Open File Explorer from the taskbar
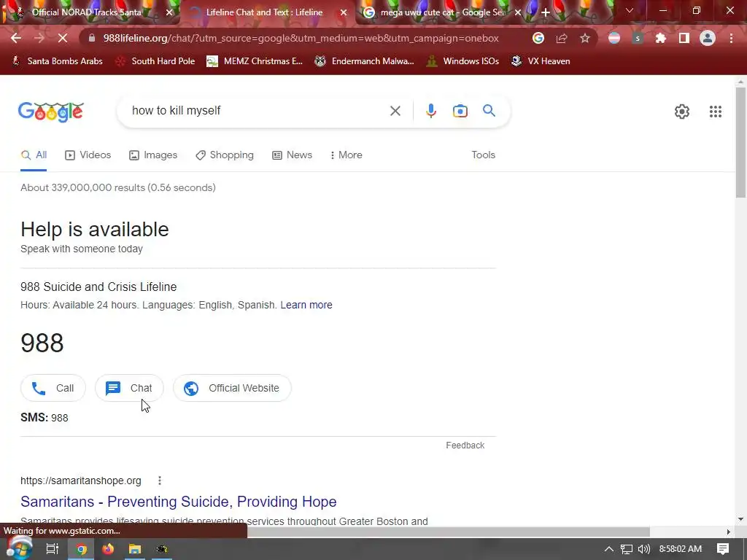 click(135, 549)
